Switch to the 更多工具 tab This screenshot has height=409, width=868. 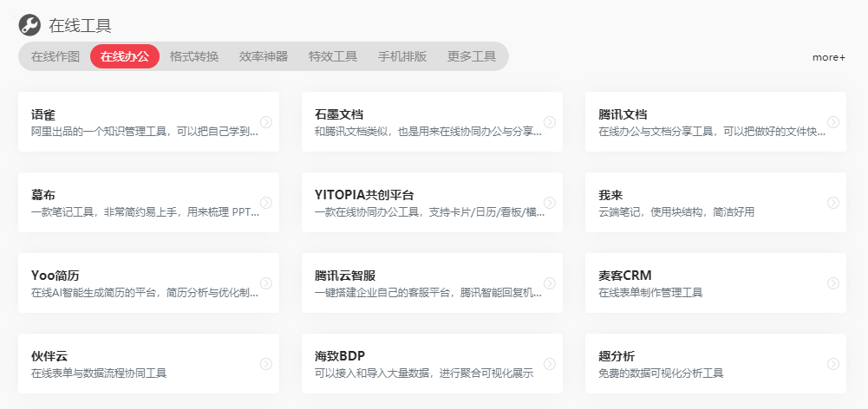(472, 56)
